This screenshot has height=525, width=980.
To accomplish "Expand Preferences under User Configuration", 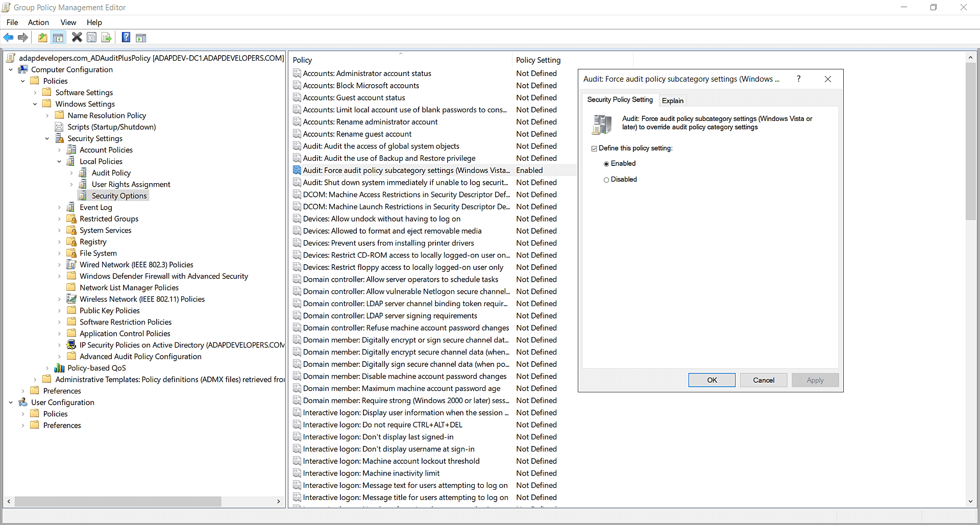I will (22, 425).
